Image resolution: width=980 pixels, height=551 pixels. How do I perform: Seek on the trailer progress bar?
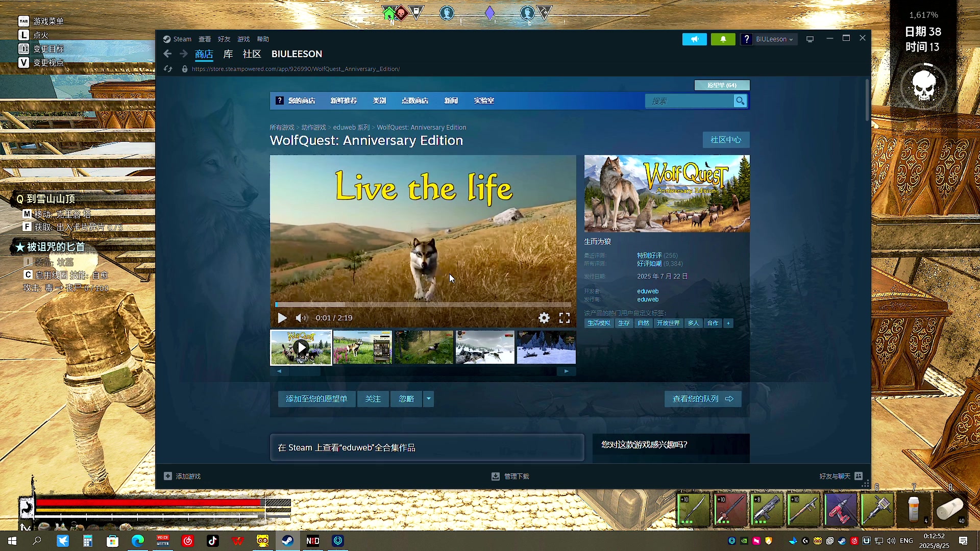tap(423, 305)
